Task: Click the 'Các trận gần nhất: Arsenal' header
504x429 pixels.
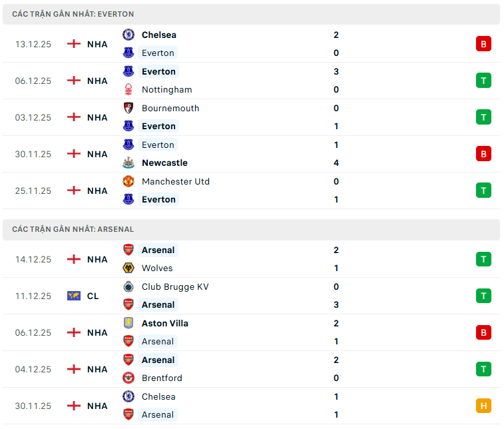Action: (x=73, y=229)
